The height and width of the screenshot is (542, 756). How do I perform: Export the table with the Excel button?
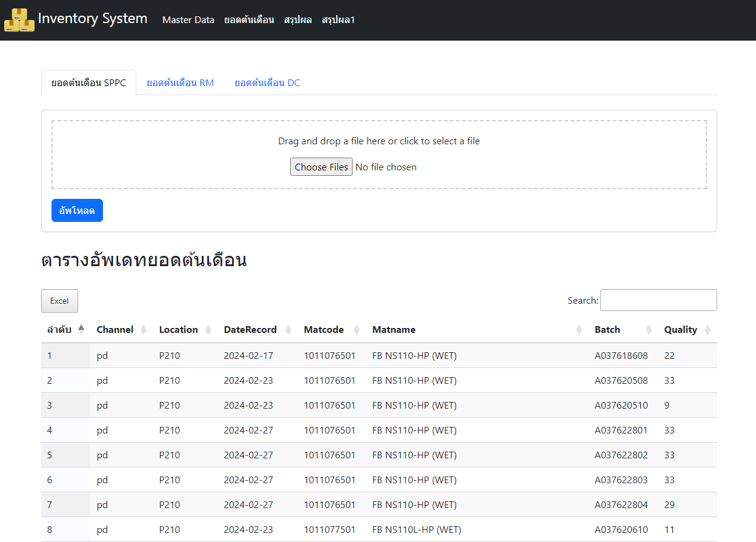click(59, 301)
